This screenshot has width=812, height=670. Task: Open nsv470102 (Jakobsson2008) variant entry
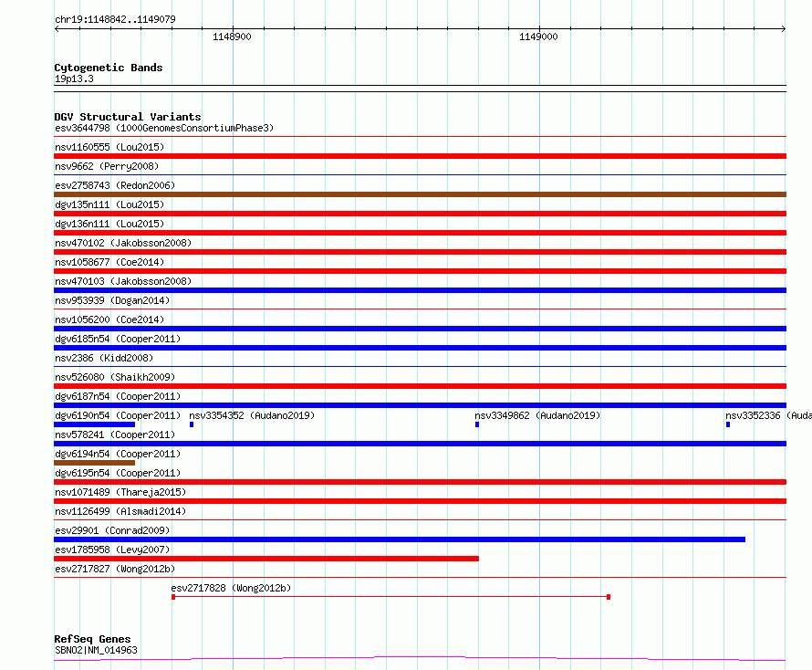(123, 243)
